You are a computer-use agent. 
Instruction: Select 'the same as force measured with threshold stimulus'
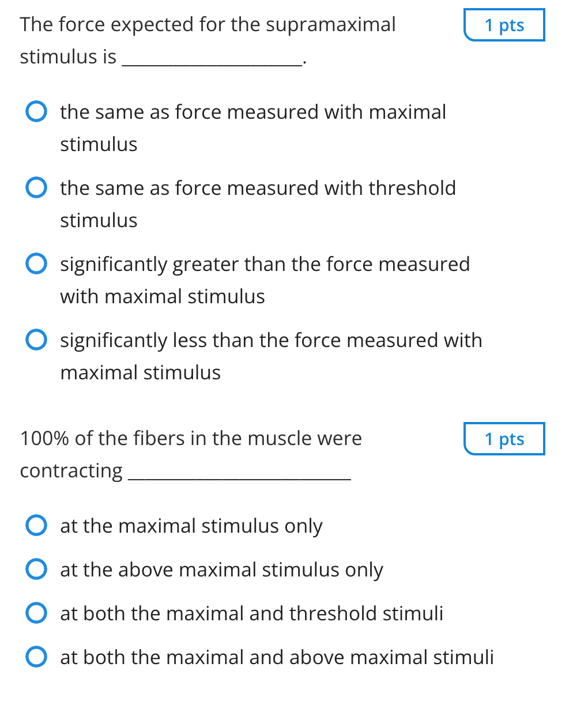click(36, 187)
